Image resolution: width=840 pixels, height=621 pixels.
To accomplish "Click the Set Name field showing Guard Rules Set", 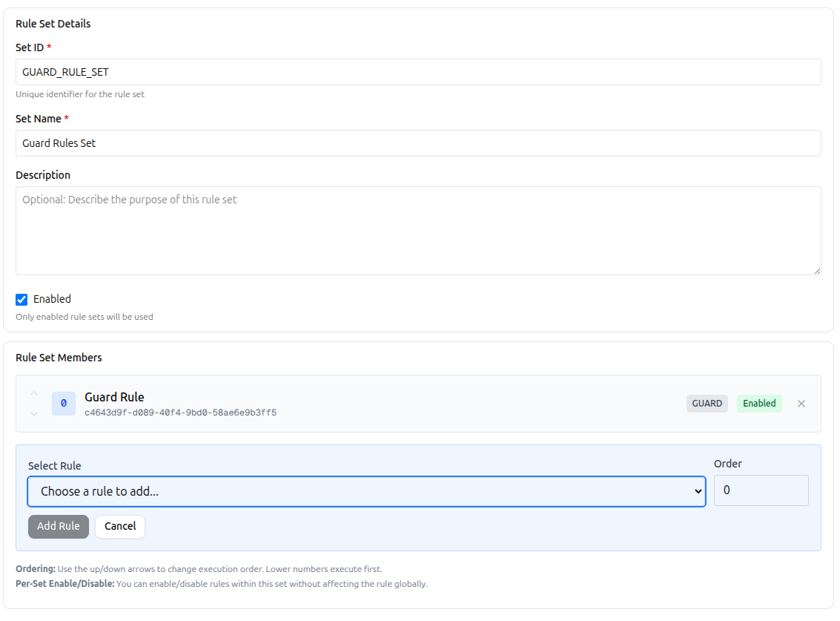I will [418, 142].
